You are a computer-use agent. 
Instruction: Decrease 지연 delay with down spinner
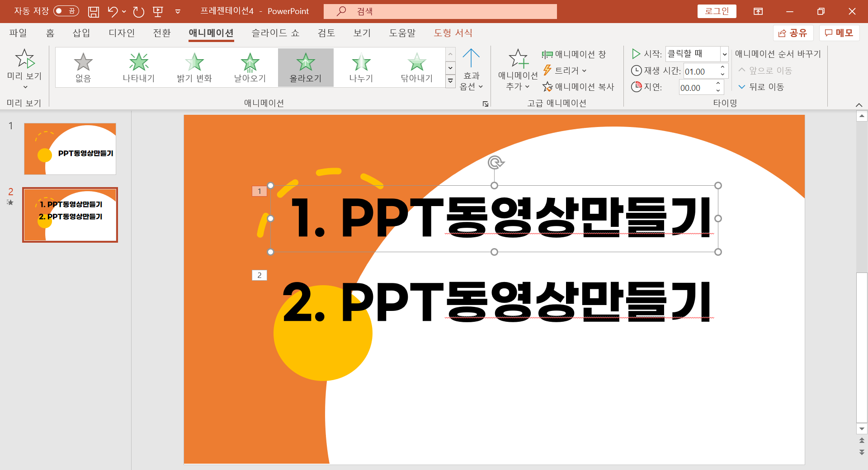[x=718, y=91]
